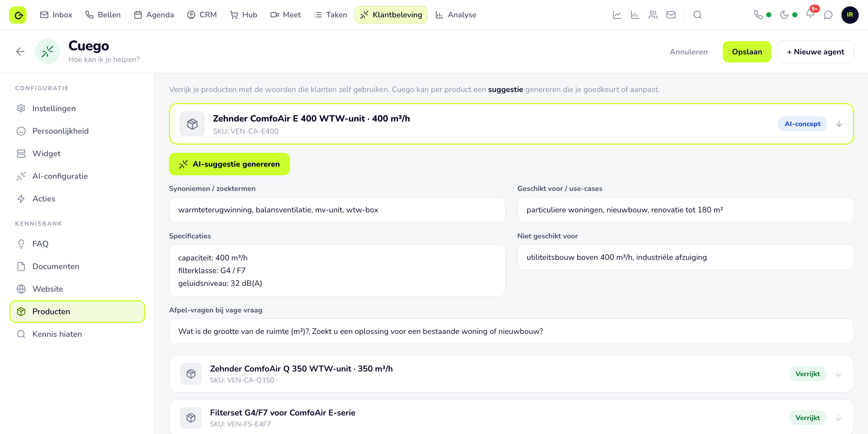Image resolution: width=868 pixels, height=434 pixels.
Task: Click the line chart icon in top bar
Action: pos(617,15)
